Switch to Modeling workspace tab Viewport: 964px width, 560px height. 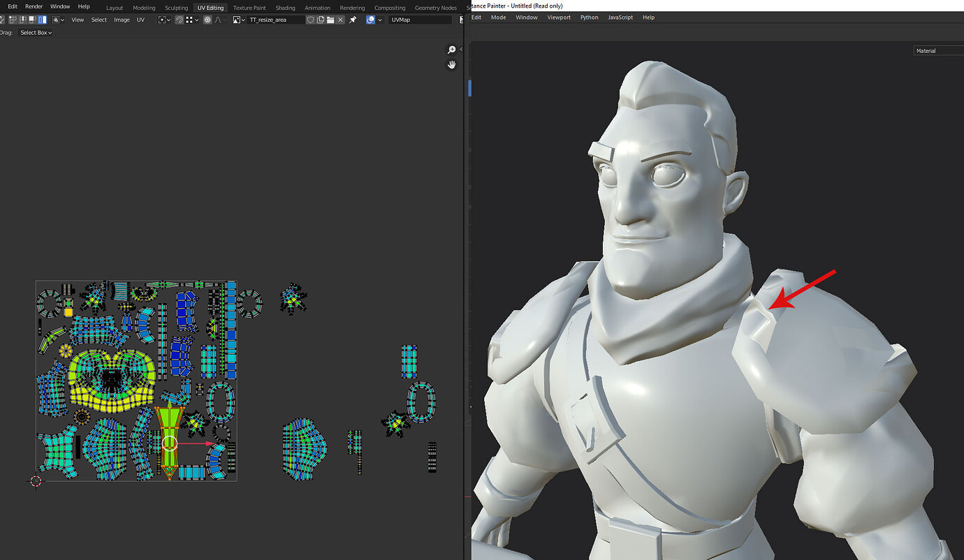(144, 8)
